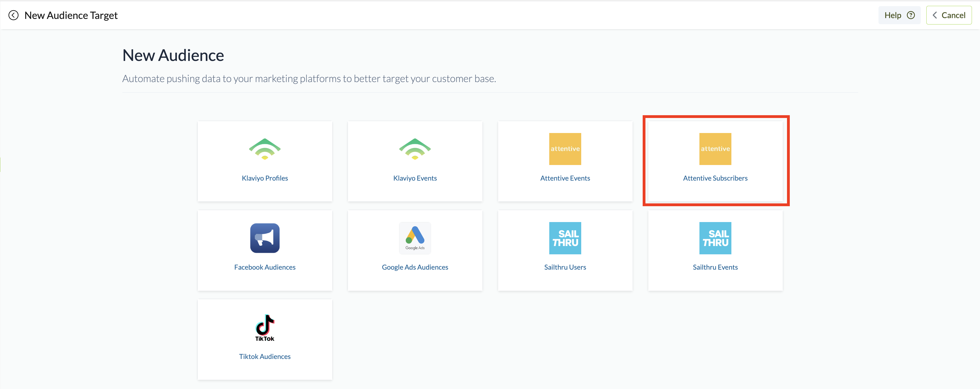
Task: Go back using circled arrow icon
Action: (x=13, y=15)
